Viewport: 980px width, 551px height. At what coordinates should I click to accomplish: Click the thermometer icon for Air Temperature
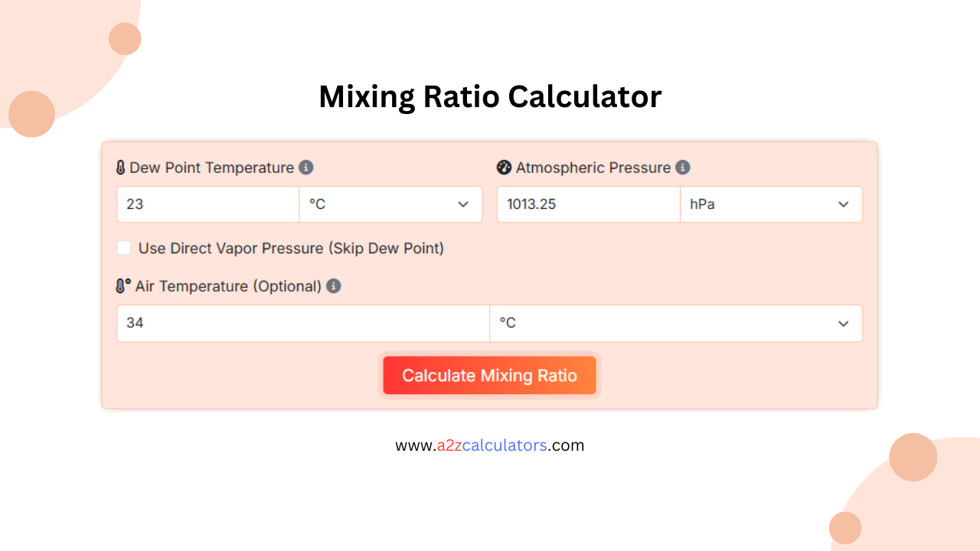click(121, 286)
